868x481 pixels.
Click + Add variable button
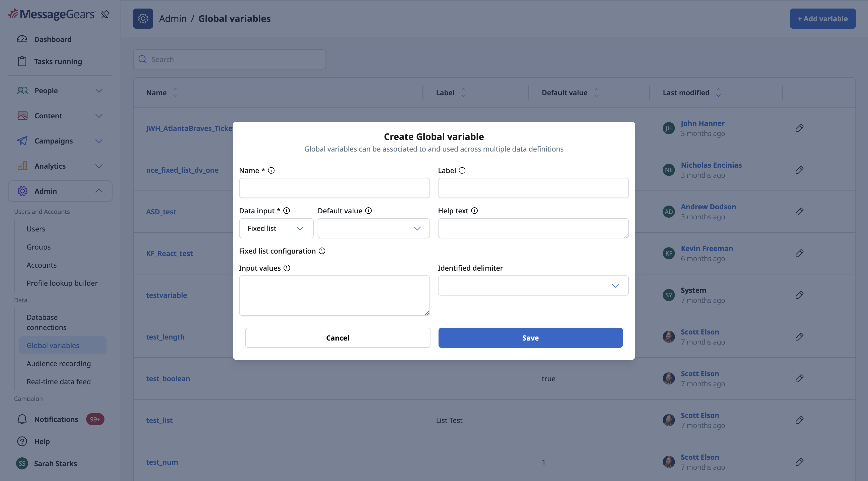click(x=823, y=19)
